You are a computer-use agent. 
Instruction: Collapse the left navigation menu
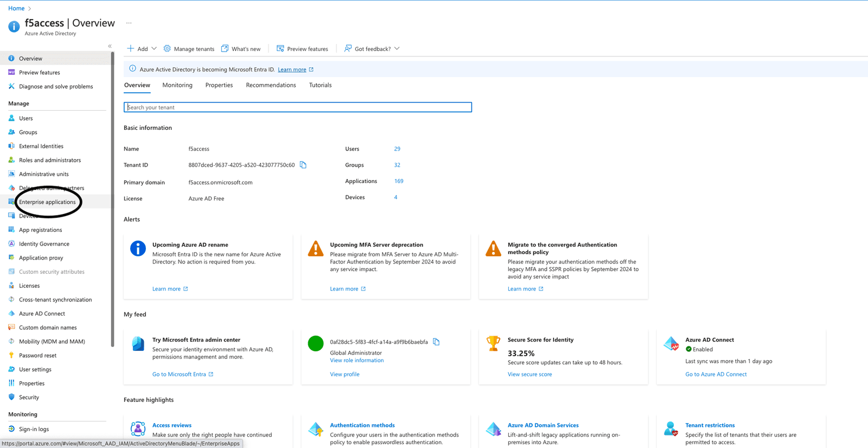(x=110, y=46)
